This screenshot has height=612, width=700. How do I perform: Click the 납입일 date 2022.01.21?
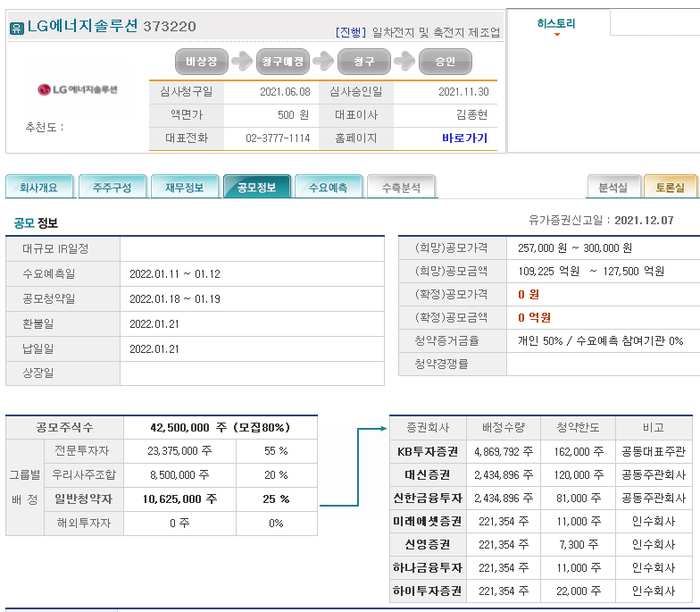pyautogui.click(x=154, y=348)
